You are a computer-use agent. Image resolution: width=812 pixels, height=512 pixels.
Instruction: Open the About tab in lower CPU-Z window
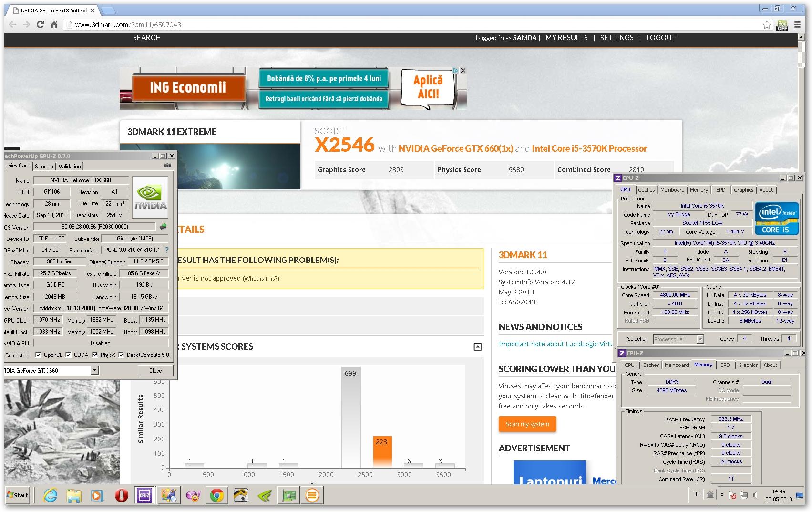pos(770,365)
